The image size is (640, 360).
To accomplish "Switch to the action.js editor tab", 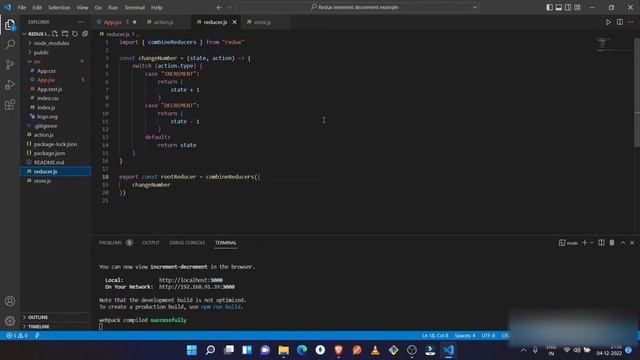I will pyautogui.click(x=164, y=22).
